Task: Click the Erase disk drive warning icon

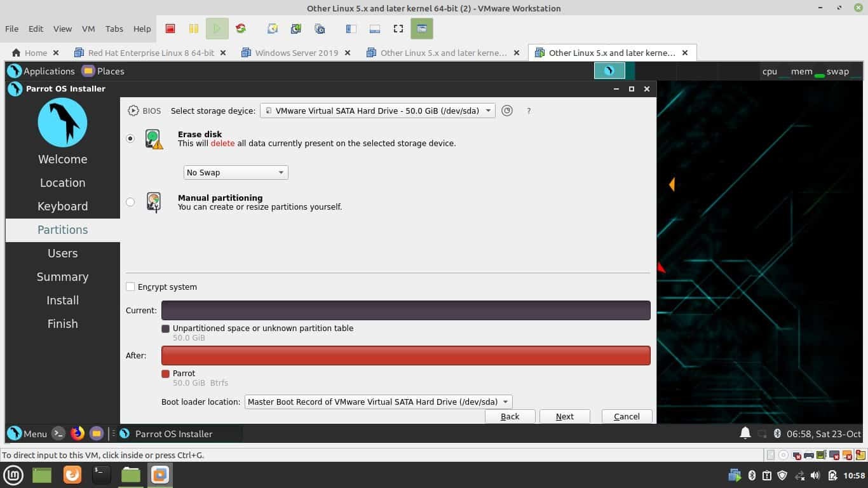Action: point(154,139)
